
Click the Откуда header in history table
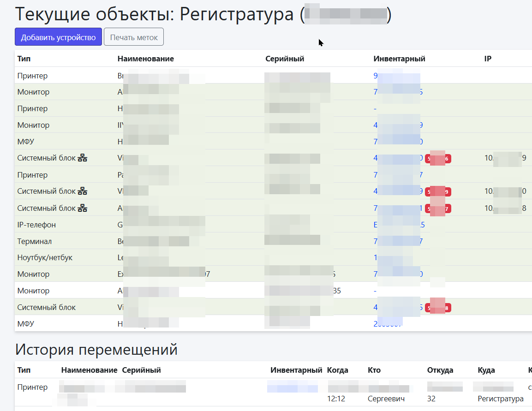tap(440, 370)
